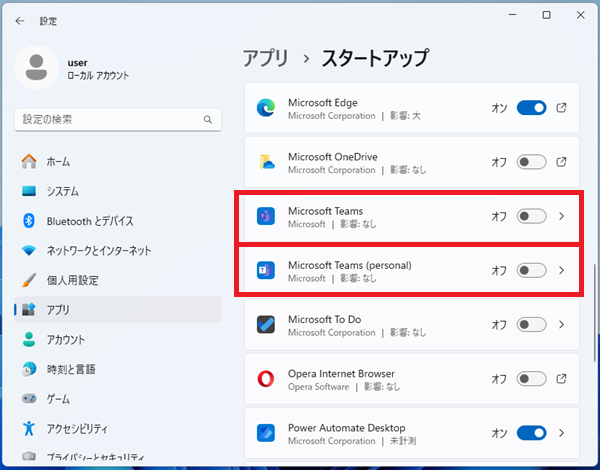Open ゲーム settings page
This screenshot has height=470, width=600.
point(118,399)
